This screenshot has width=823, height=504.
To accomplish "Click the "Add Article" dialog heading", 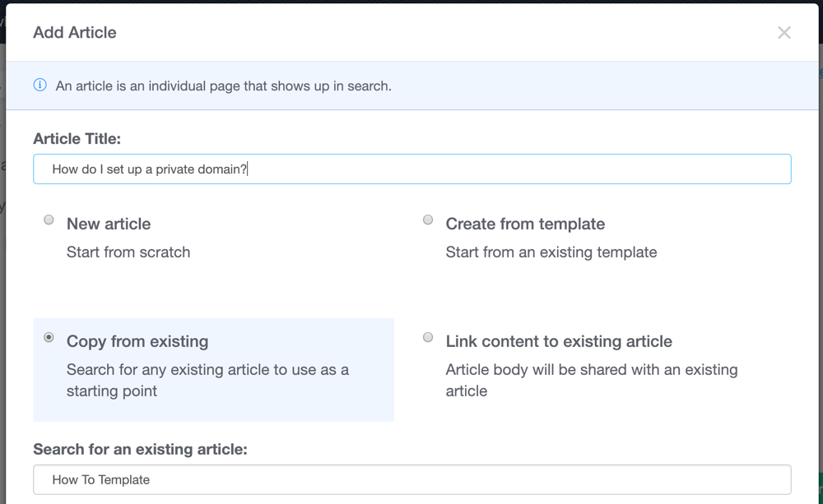I will [75, 33].
